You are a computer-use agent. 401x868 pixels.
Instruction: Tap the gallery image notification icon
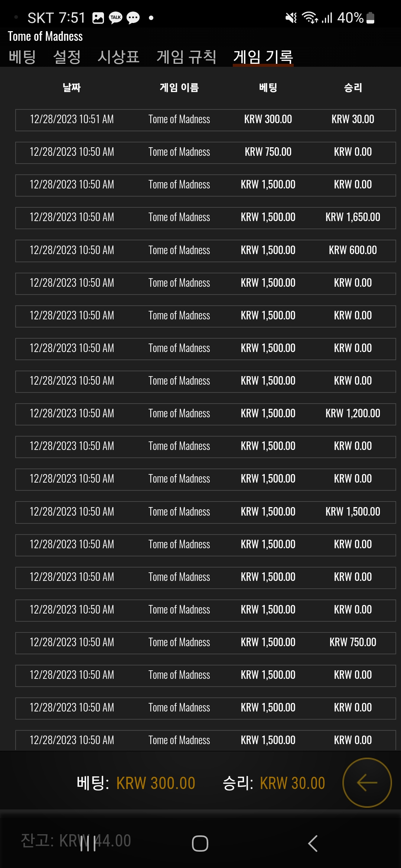click(x=98, y=18)
